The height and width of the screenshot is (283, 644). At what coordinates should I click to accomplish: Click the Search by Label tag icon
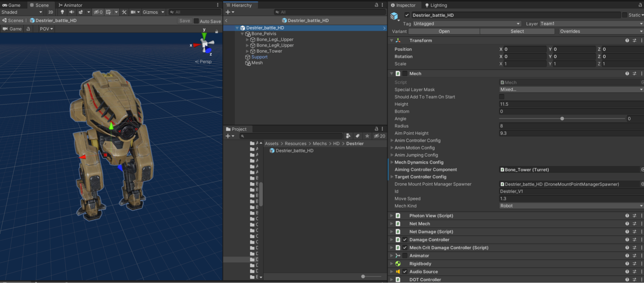[358, 136]
